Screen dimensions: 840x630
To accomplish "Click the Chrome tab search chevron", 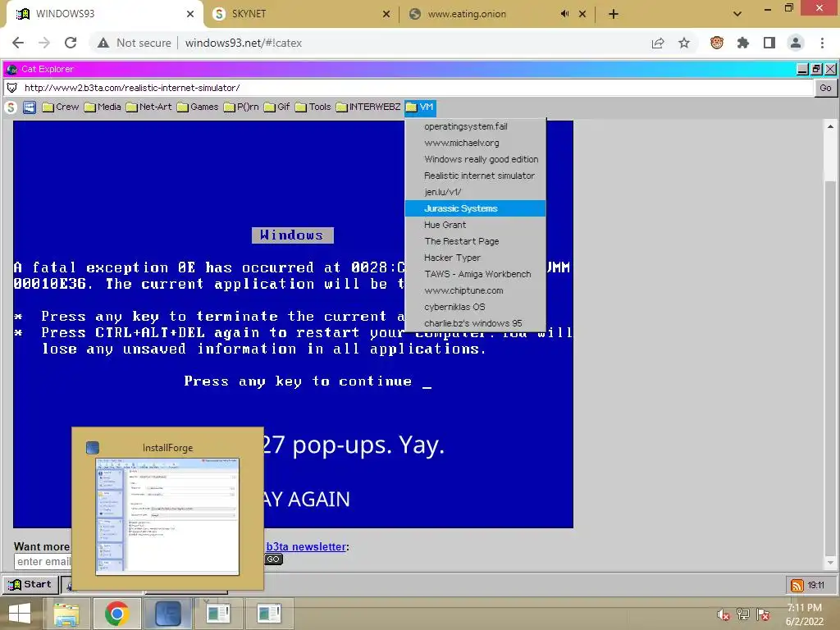I will 737,14.
